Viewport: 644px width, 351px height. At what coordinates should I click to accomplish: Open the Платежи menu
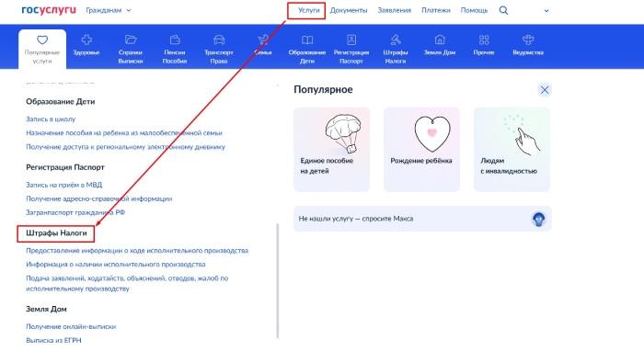tap(436, 10)
